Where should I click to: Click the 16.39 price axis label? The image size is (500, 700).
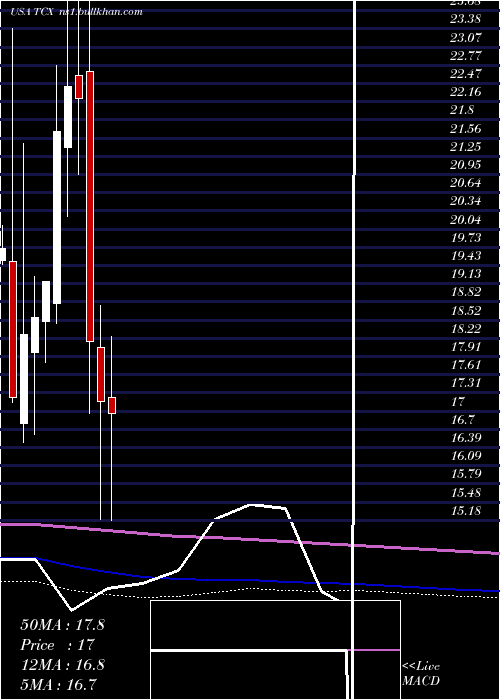coord(466,438)
